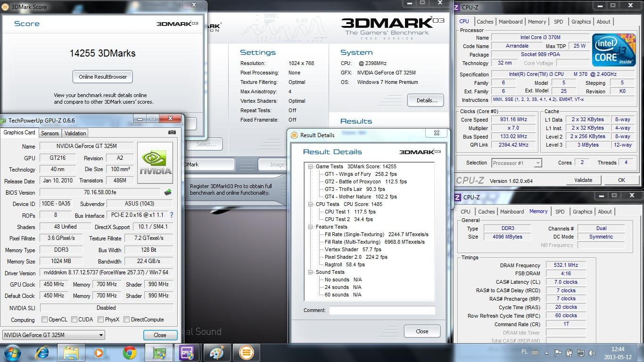644x362 pixels.
Task: Click the 3DMark Score window orange title icon
Action: click(x=6, y=7)
